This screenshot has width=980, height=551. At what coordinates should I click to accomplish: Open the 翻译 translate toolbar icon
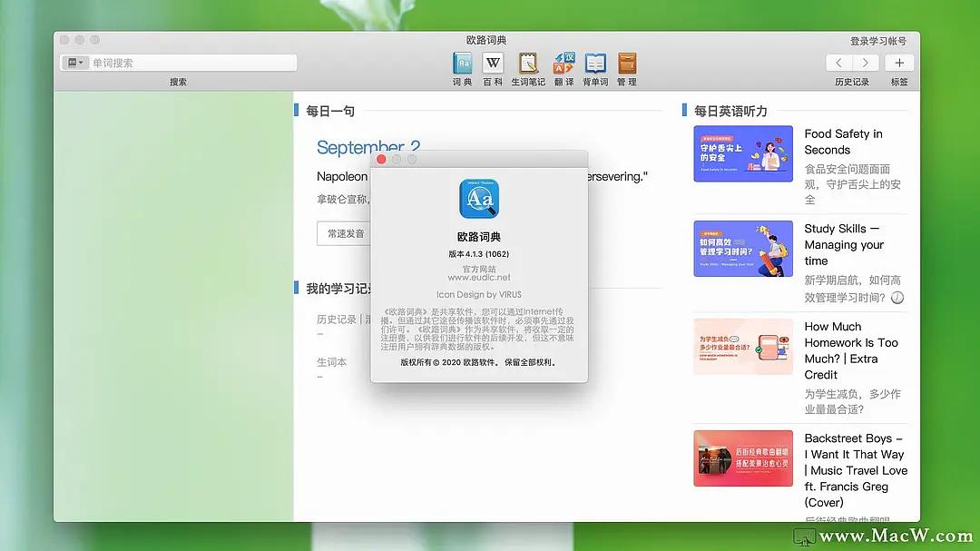coord(563,64)
